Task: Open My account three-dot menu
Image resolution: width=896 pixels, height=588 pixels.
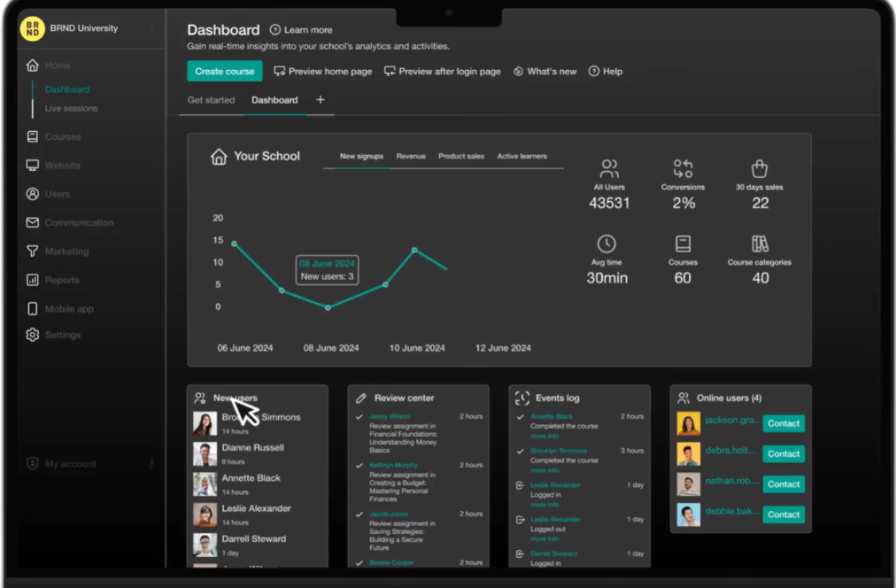Action: point(152,463)
